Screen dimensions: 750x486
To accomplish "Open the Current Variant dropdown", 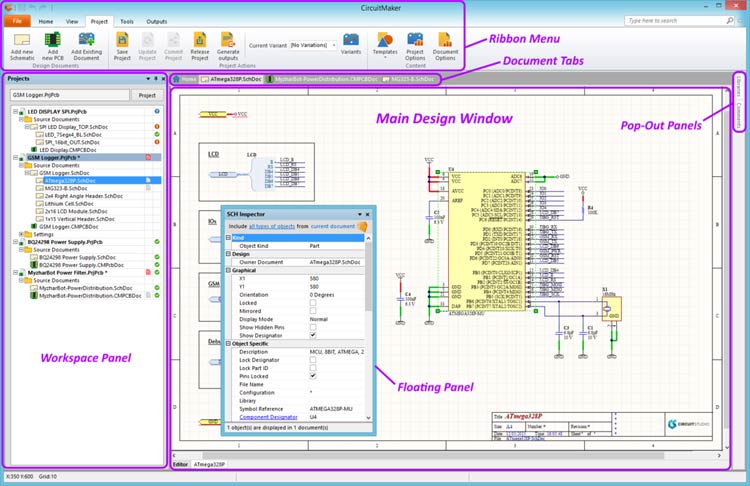I will coord(333,45).
